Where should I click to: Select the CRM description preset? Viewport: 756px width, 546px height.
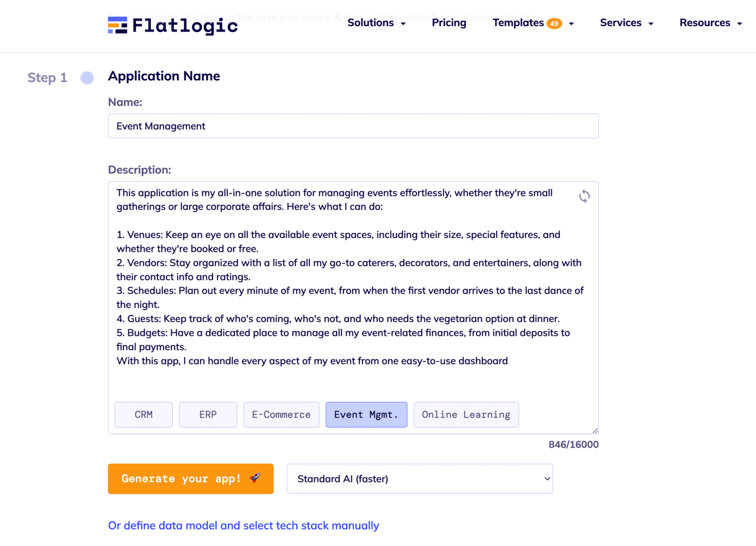[143, 415]
